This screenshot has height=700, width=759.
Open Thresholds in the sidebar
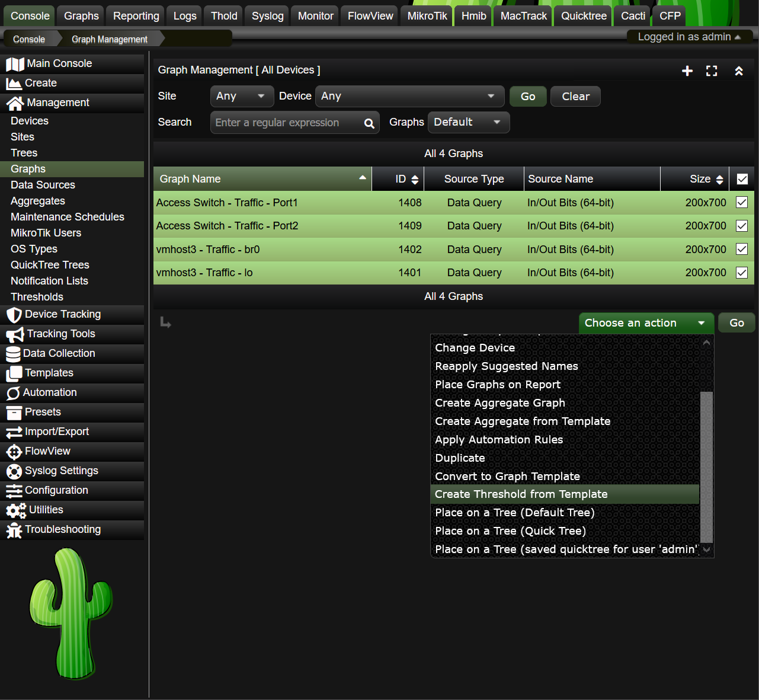(x=37, y=297)
